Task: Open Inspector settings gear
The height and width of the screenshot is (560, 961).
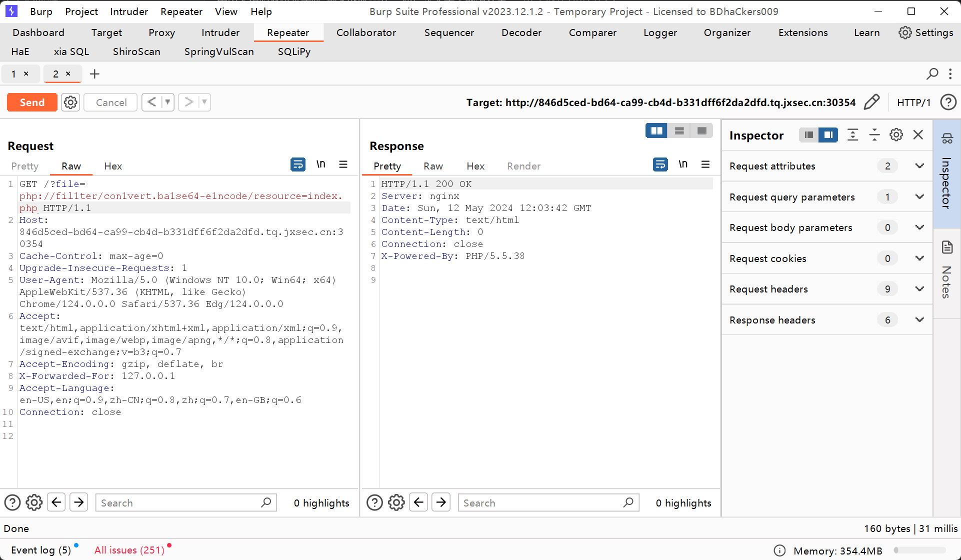Action: (896, 134)
